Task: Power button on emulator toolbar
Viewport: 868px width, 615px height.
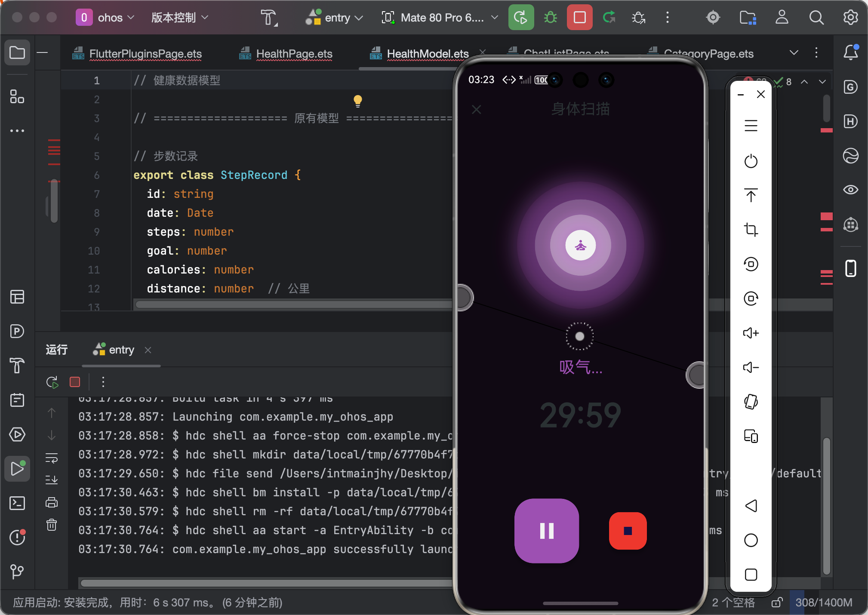Action: point(751,161)
